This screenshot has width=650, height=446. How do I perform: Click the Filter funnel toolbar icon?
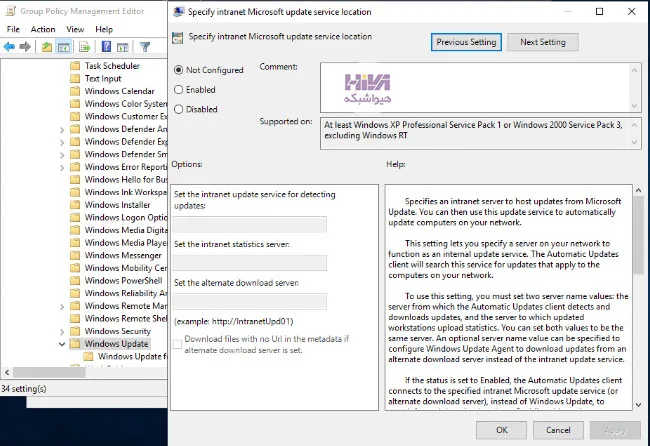[x=145, y=47]
